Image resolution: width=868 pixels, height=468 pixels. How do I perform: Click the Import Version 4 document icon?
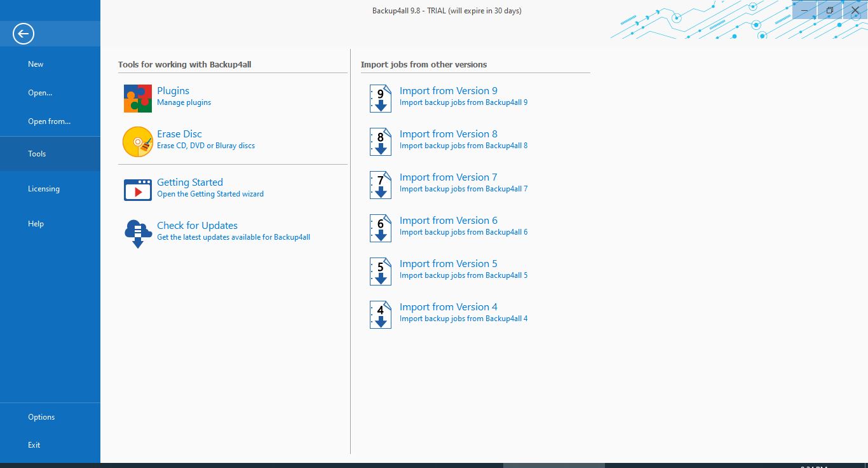(x=381, y=315)
